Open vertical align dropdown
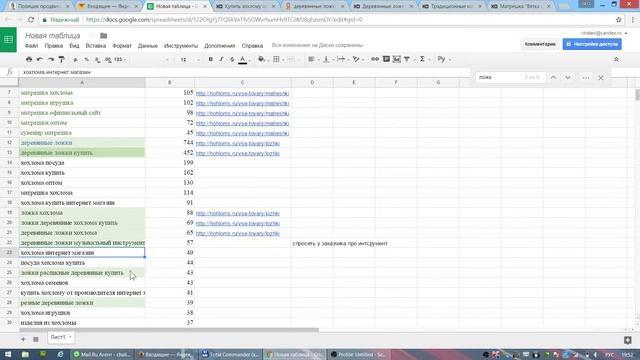640x360 pixels. (328, 60)
